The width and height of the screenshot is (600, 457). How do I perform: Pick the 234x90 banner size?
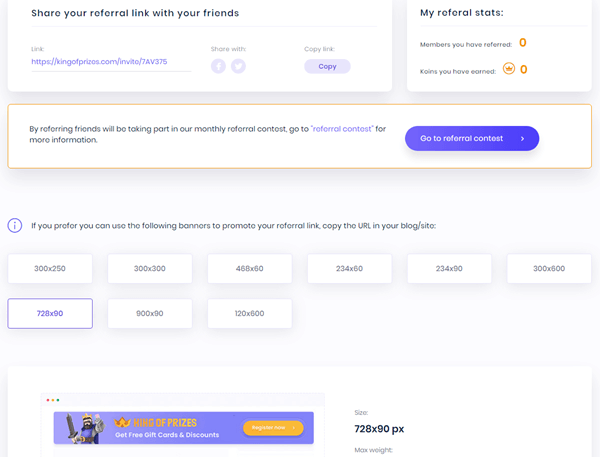click(x=449, y=268)
